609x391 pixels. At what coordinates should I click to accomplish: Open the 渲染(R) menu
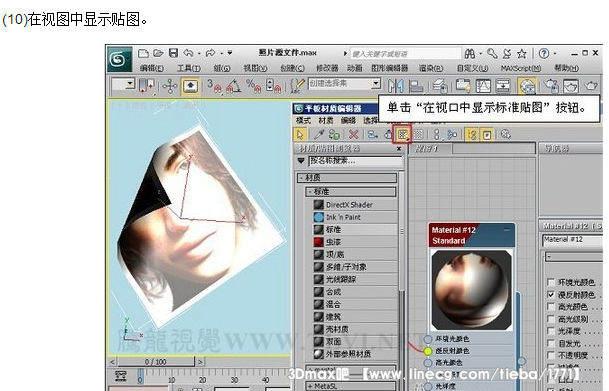tap(431, 68)
